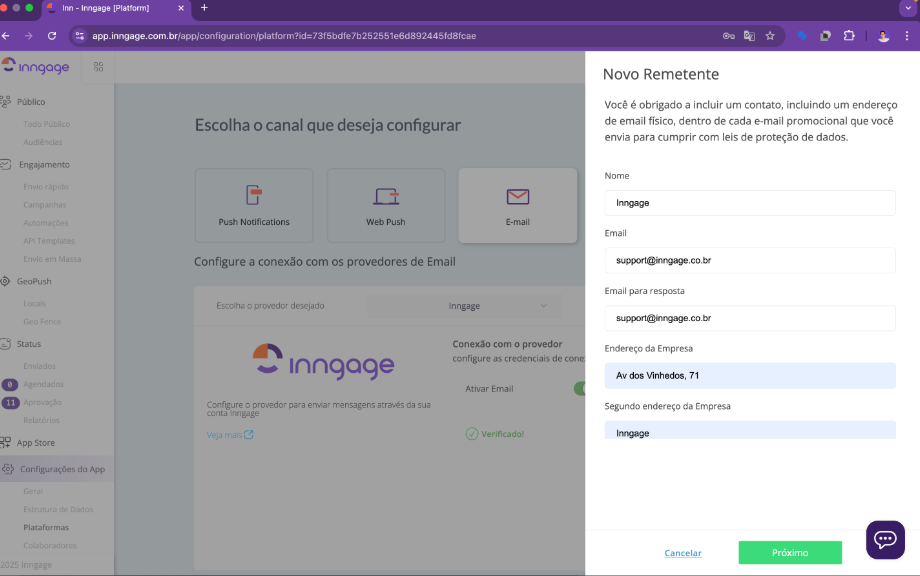This screenshot has width=920, height=576.
Task: Open Todo Público menu item
Action: 46,124
